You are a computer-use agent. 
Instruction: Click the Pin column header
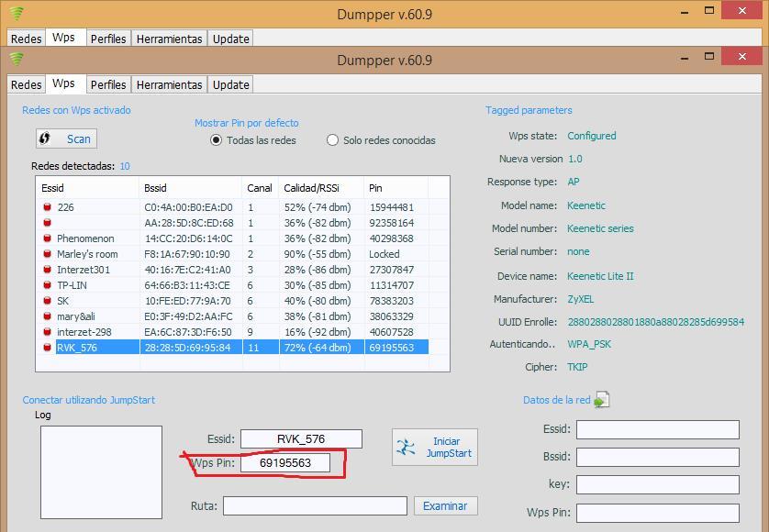pyautogui.click(x=396, y=188)
